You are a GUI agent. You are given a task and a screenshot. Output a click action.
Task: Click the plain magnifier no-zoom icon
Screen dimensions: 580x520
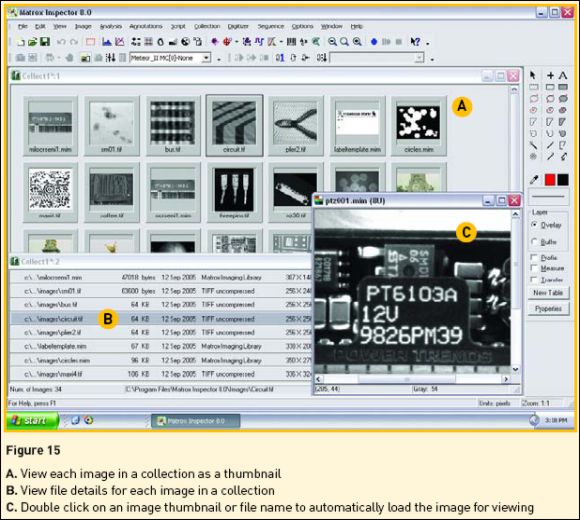coord(344,42)
